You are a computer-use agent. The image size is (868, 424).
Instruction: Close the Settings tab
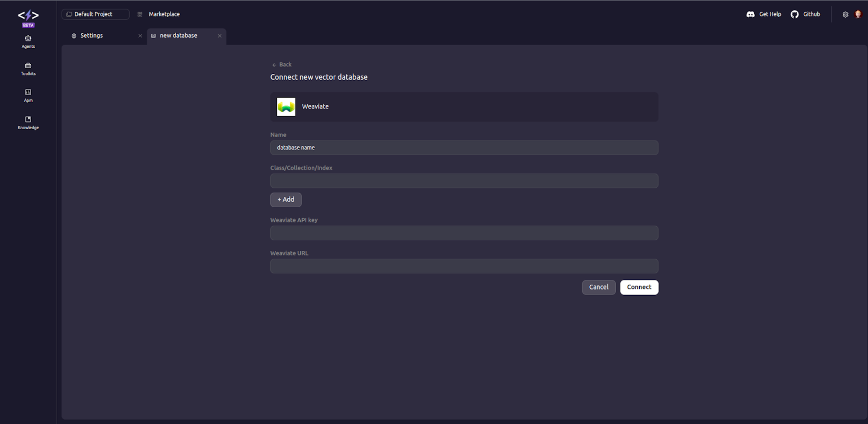click(140, 36)
